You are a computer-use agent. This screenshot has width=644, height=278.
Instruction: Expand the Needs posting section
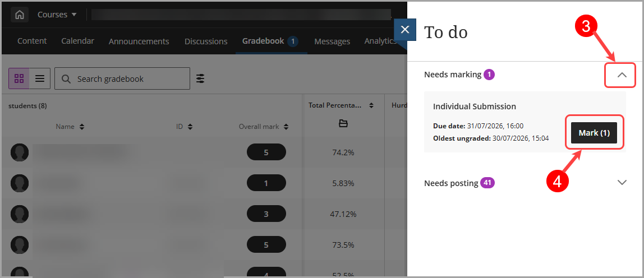[x=622, y=183]
